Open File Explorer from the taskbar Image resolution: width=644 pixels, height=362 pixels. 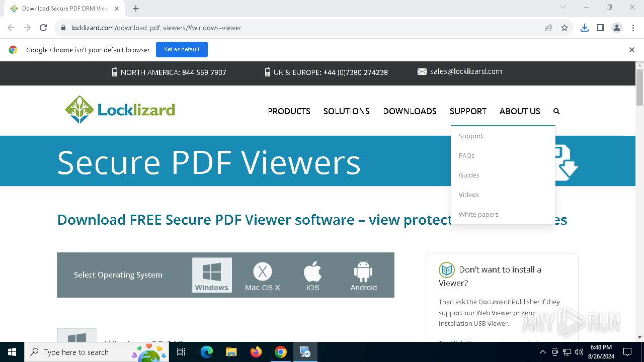point(231,352)
